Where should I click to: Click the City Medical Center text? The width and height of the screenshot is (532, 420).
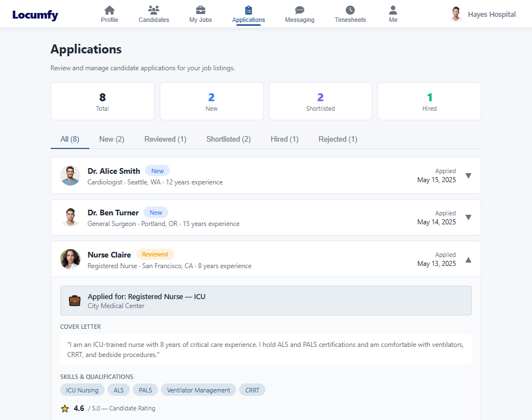[x=116, y=306]
